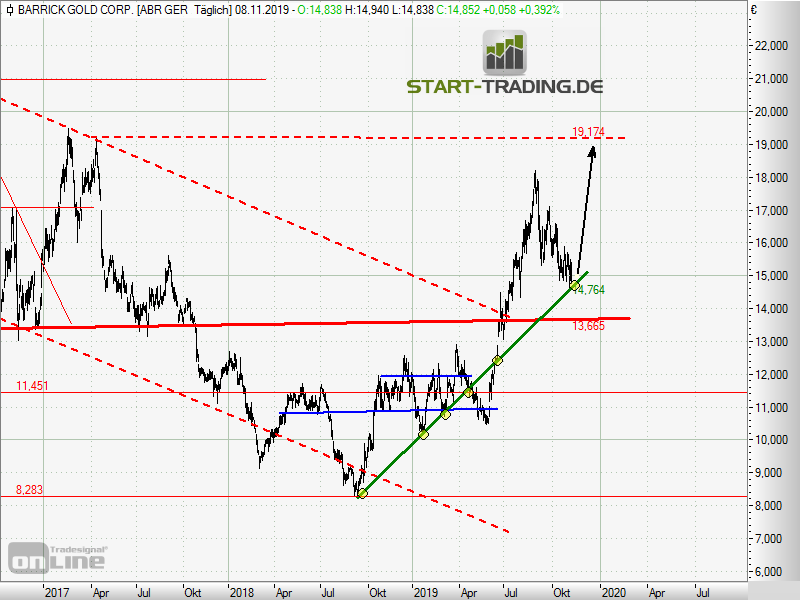
Task: Click the 8,283 support level label
Action: pos(29,490)
